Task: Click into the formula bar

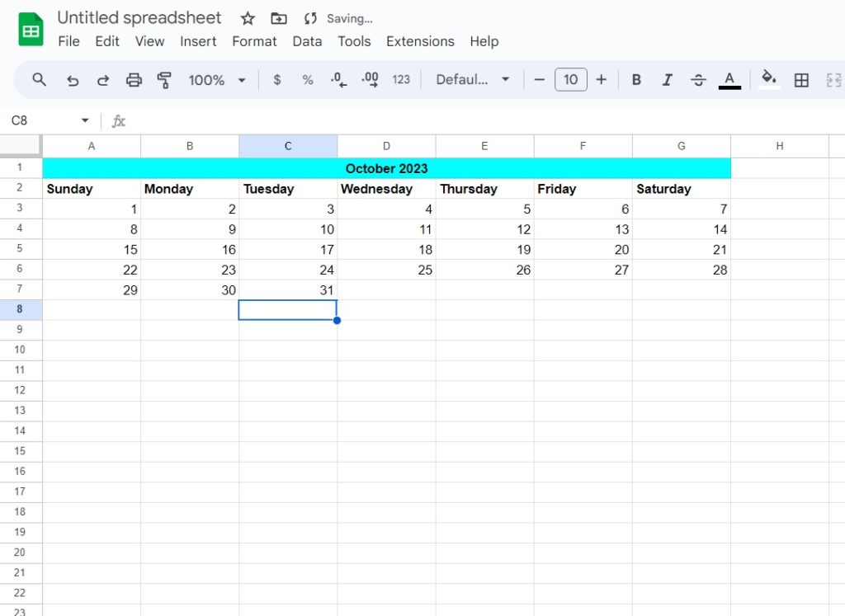Action: (485, 120)
